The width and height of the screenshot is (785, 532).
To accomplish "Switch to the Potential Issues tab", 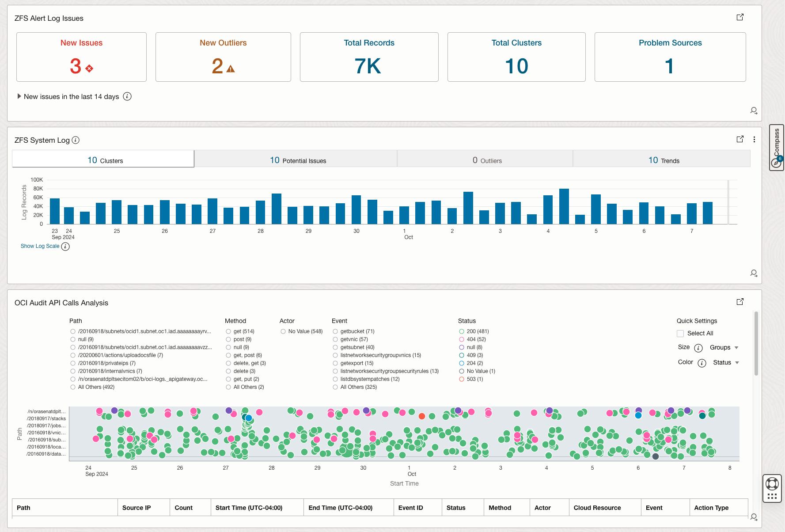I will tap(298, 160).
